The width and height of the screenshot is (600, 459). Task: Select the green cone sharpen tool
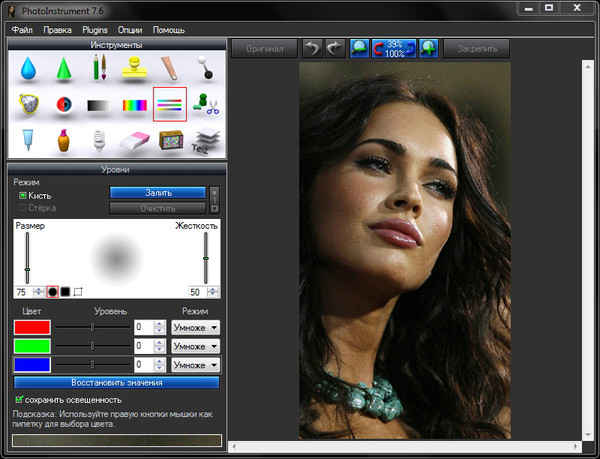click(x=62, y=68)
